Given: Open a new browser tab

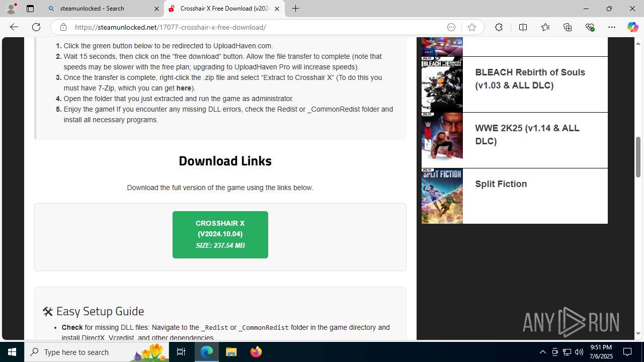Looking at the screenshot, I should (x=296, y=9).
